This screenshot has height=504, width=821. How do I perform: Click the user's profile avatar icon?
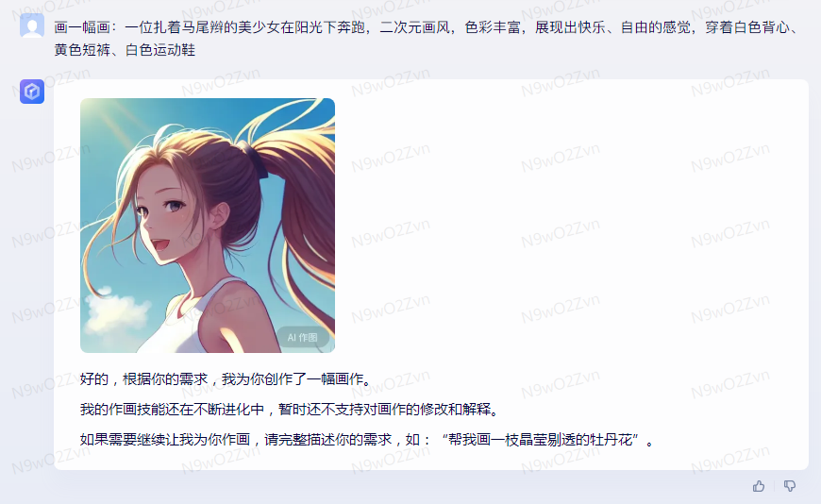point(32,25)
